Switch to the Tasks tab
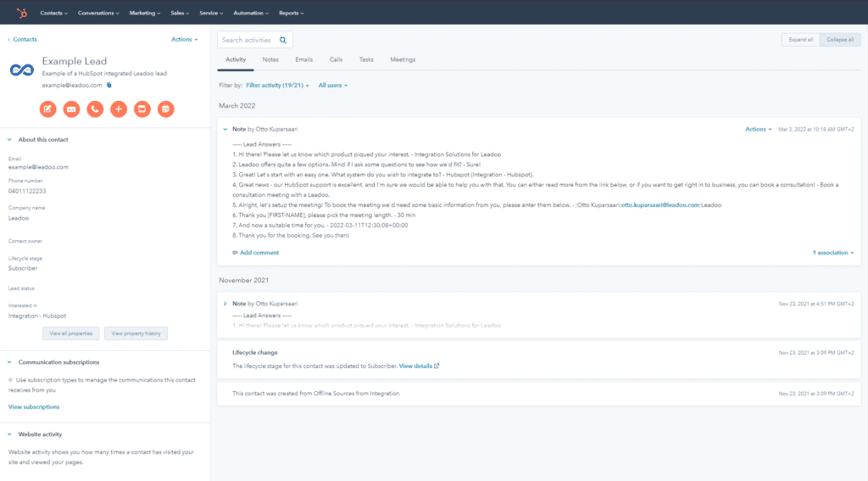868x481 pixels. click(366, 60)
